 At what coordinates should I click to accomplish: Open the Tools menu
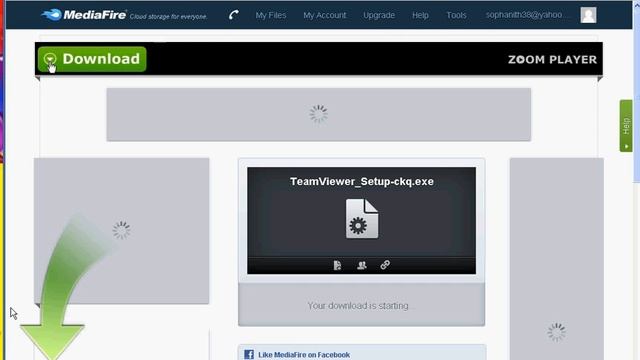click(x=456, y=15)
